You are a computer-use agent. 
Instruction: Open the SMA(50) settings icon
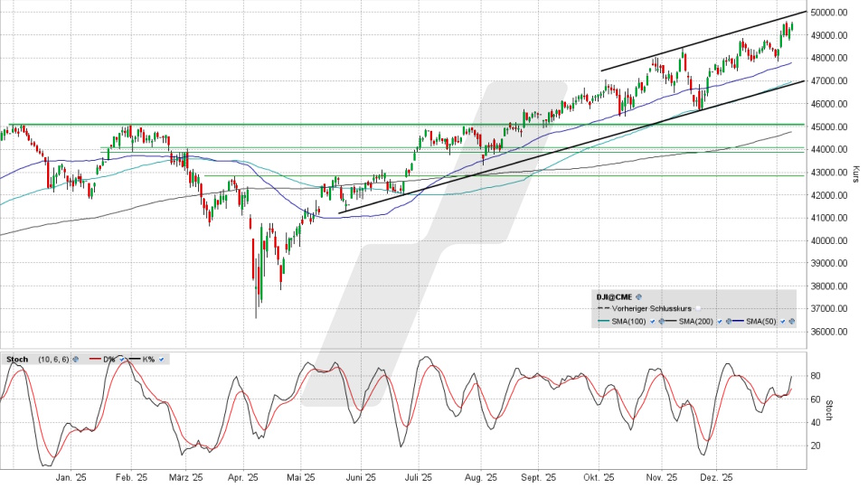(792, 321)
